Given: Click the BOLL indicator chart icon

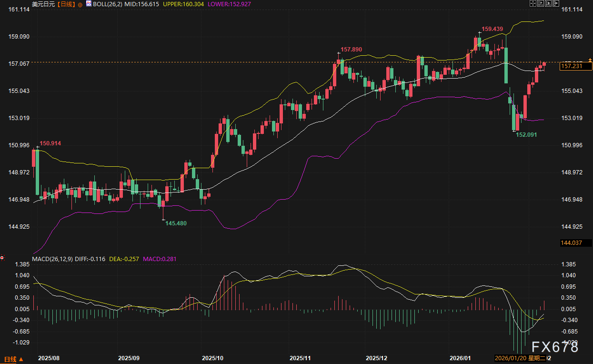Looking at the screenshot, I should click(89, 4).
